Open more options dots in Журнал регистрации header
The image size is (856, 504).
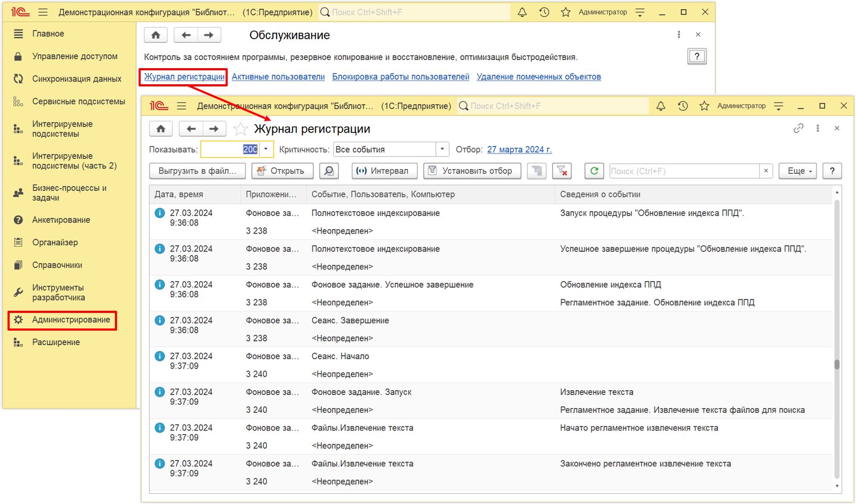(x=818, y=128)
